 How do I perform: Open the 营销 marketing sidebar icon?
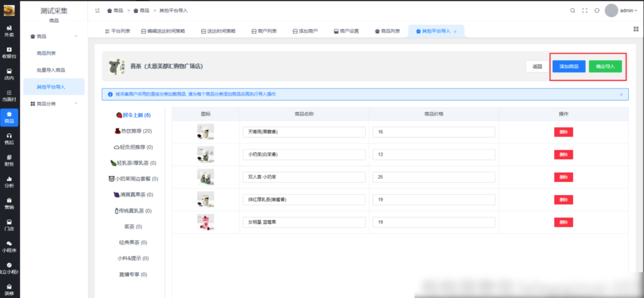(9, 203)
